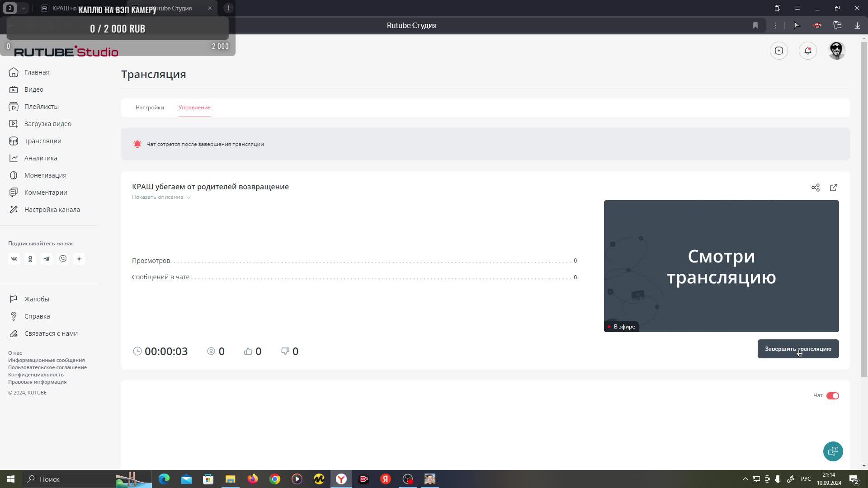Open notifications bell
Image resolution: width=868 pixels, height=488 pixels.
pos(808,51)
